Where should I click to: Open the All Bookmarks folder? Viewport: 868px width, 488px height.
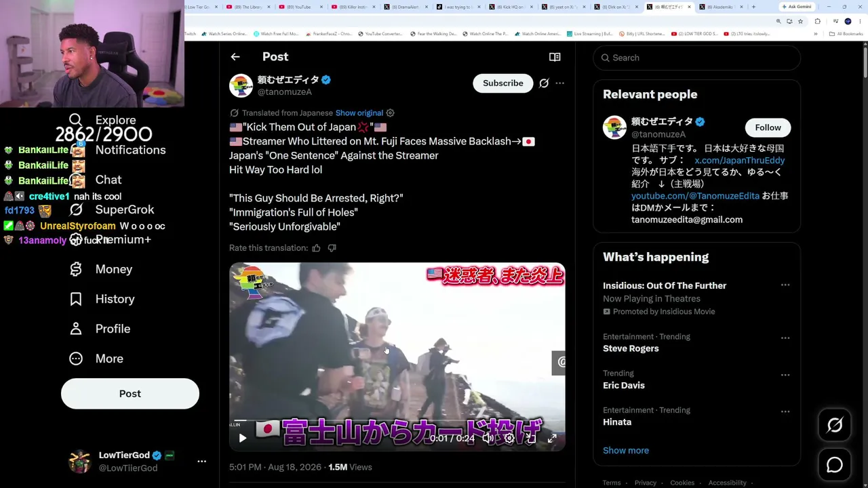(847, 34)
